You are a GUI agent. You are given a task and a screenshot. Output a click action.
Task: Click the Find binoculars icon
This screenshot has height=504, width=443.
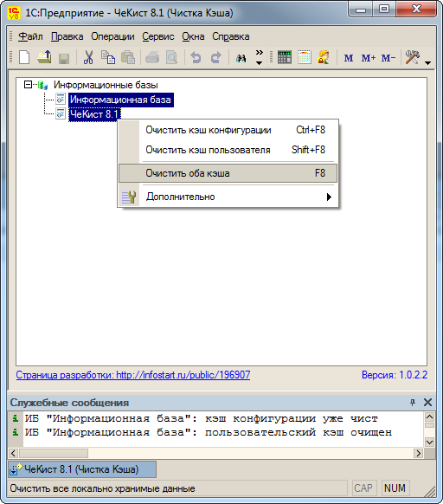point(241,58)
